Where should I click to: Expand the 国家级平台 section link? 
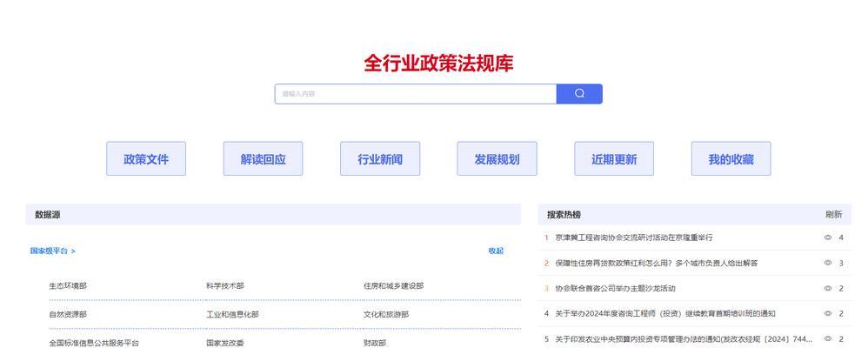(x=52, y=251)
